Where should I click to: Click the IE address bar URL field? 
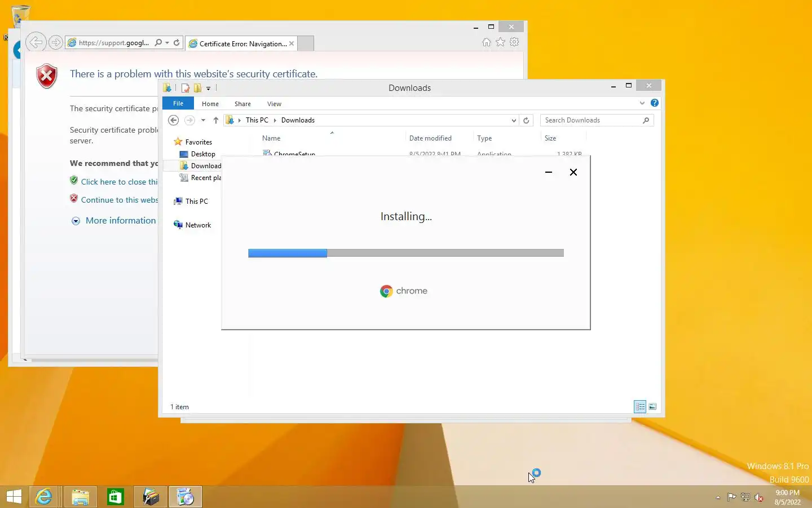(x=114, y=42)
